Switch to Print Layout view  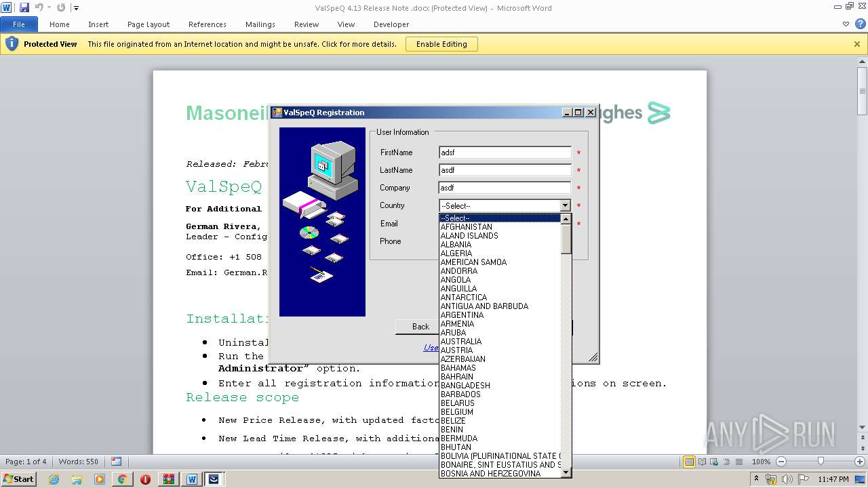point(689,462)
